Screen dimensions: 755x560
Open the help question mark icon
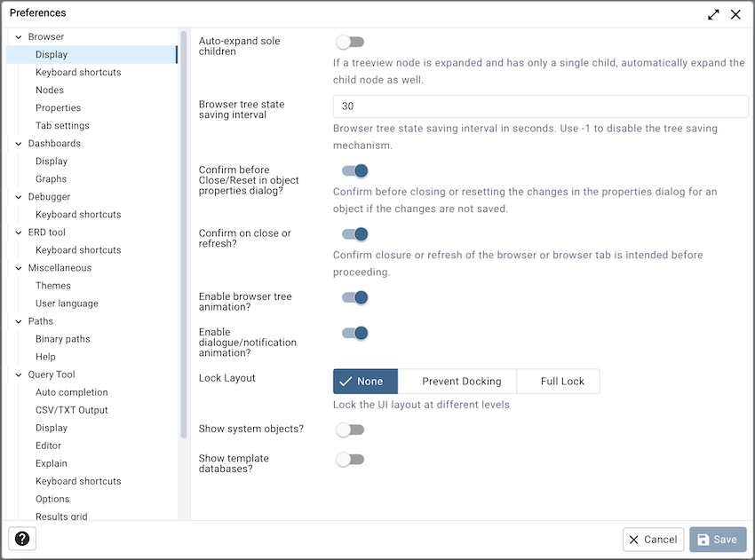pyautogui.click(x=22, y=539)
